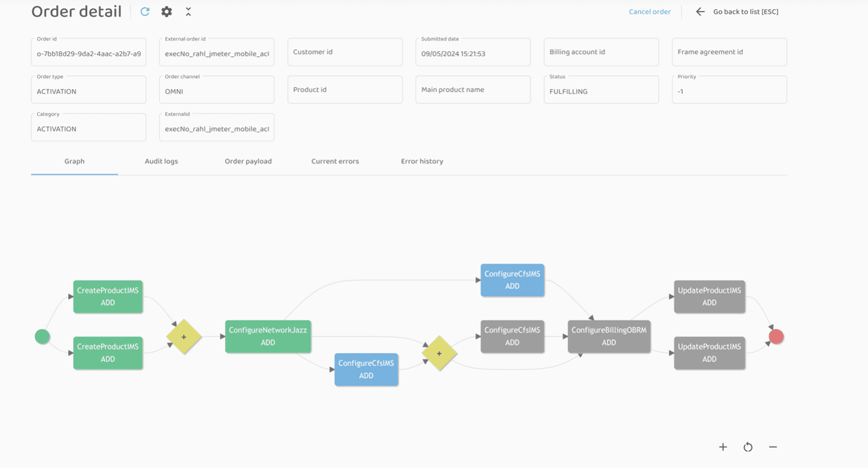This screenshot has width=868, height=469.
Task: Go back to list button
Action: (745, 12)
